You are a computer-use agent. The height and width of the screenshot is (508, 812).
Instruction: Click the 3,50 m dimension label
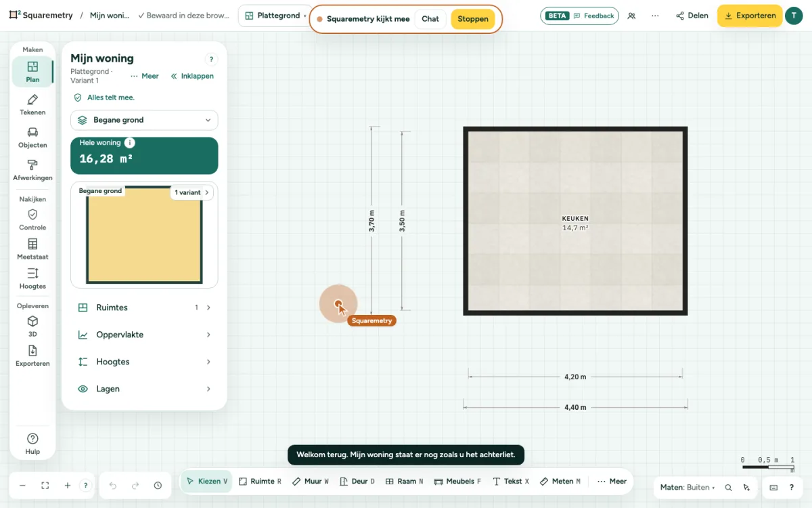[x=402, y=221]
